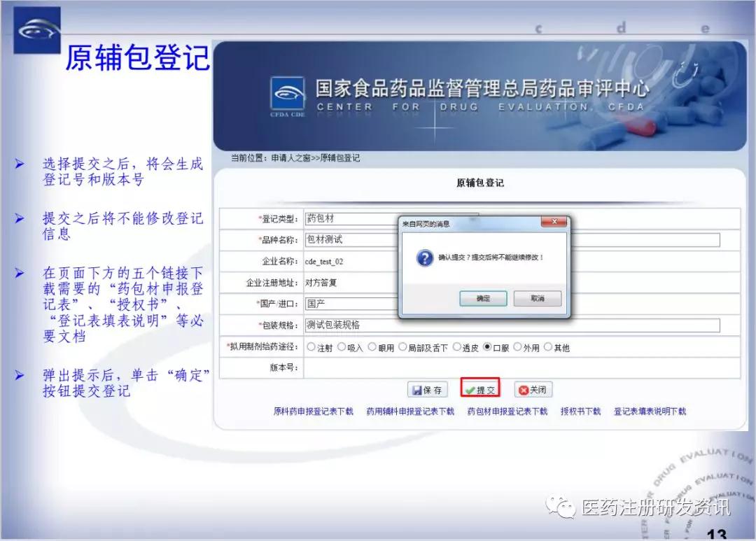This screenshot has height=541, width=756.
Task: Click 确定 in the confirmation dialog
Action: coord(483,298)
